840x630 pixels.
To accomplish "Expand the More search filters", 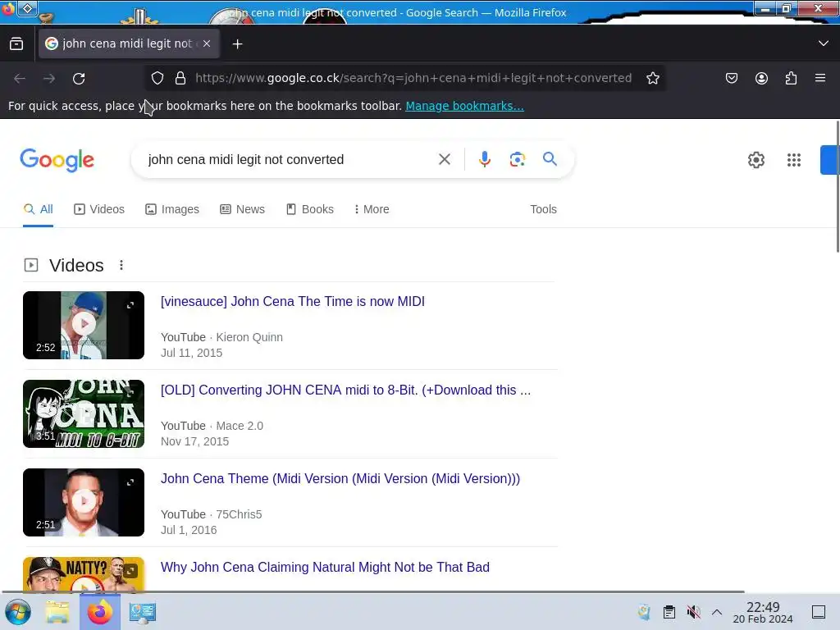I will pyautogui.click(x=372, y=209).
